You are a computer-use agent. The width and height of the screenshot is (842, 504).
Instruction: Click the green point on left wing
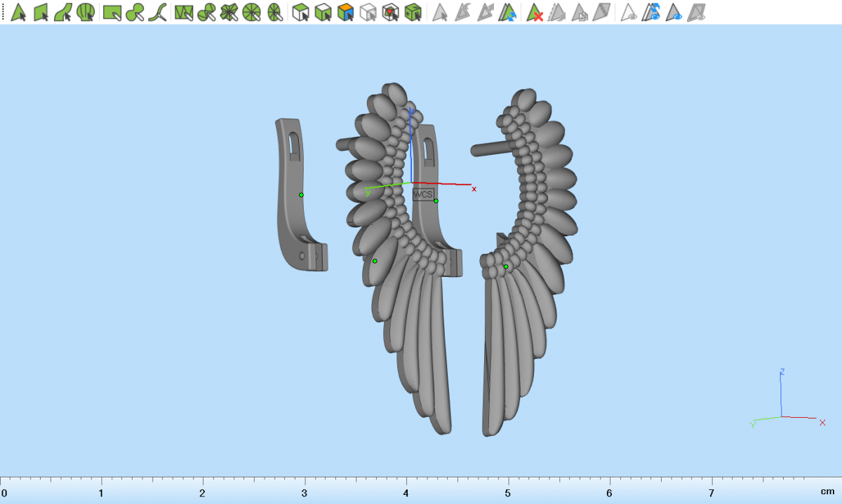375,261
